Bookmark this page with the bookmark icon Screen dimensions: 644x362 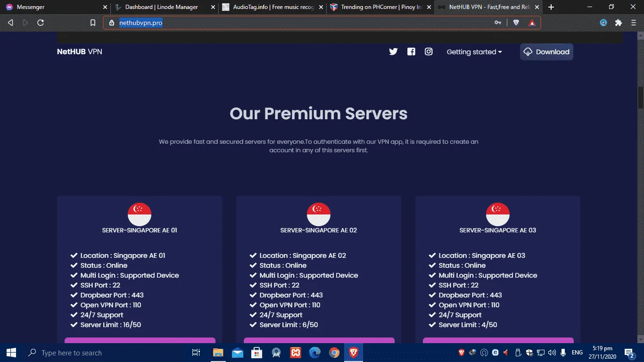[x=93, y=23]
